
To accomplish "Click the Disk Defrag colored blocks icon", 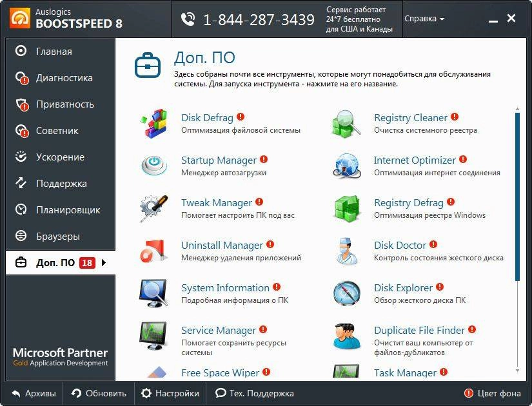I will [154, 124].
